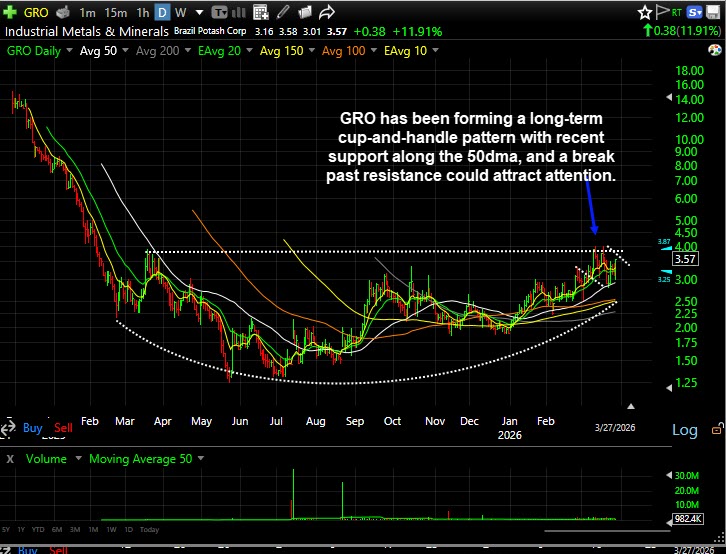Screen dimensions: 726x554
Task: Click the green plus add-chart icon
Action: 10,12
